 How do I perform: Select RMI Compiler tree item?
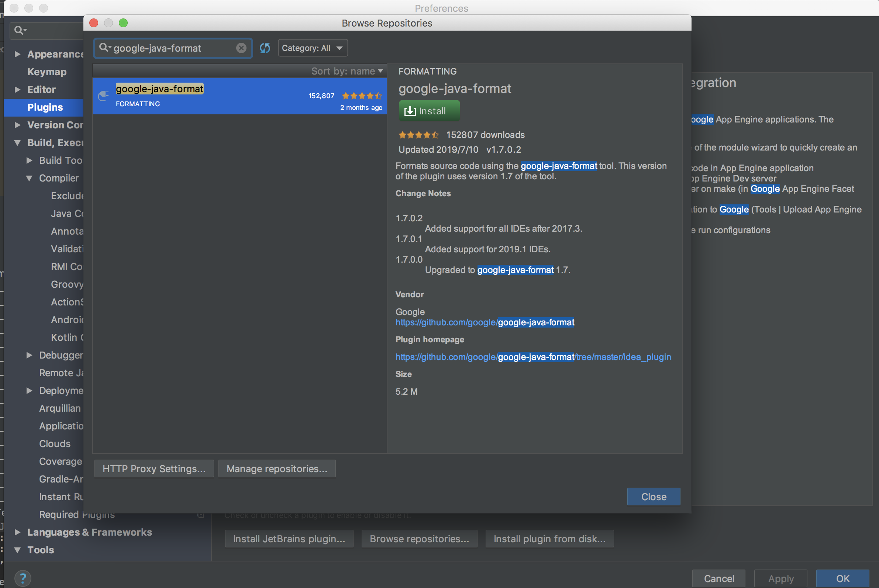[67, 267]
